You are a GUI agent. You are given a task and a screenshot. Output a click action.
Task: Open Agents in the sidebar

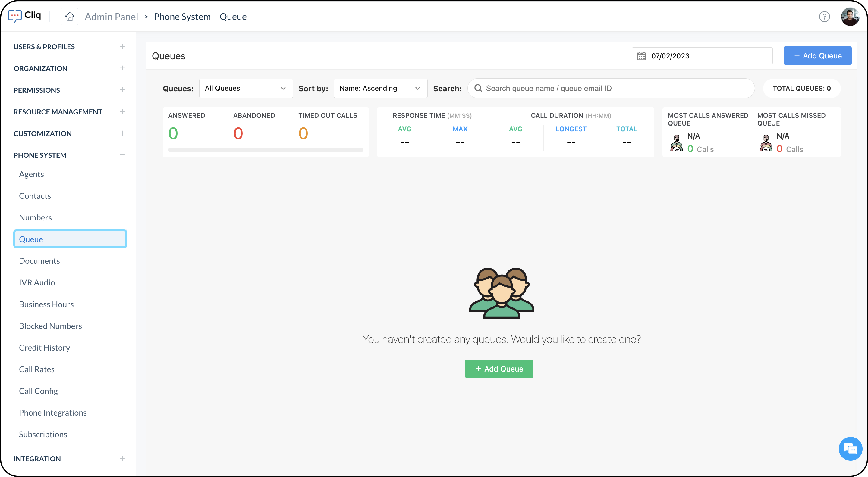tap(31, 174)
